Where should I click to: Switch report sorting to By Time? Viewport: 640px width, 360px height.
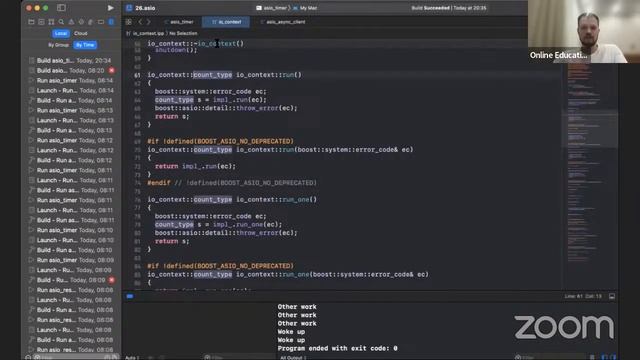point(85,45)
